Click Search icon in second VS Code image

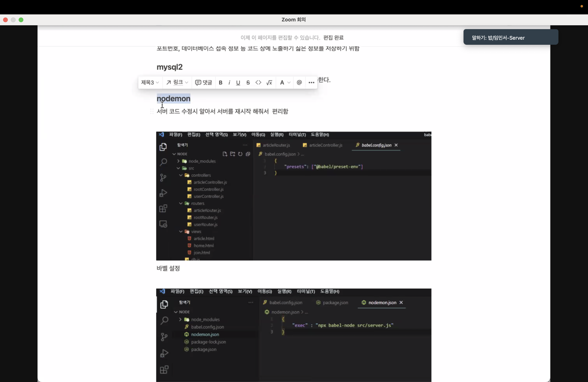point(164,321)
